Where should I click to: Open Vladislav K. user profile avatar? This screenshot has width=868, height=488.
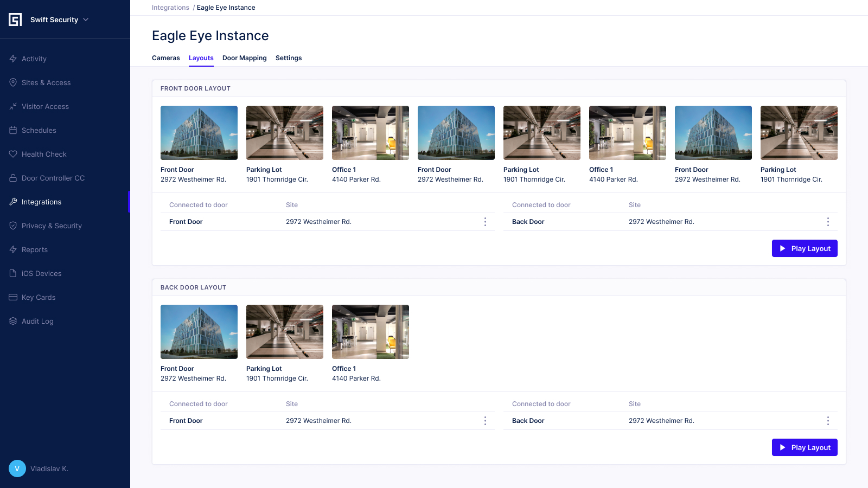pos(17,468)
